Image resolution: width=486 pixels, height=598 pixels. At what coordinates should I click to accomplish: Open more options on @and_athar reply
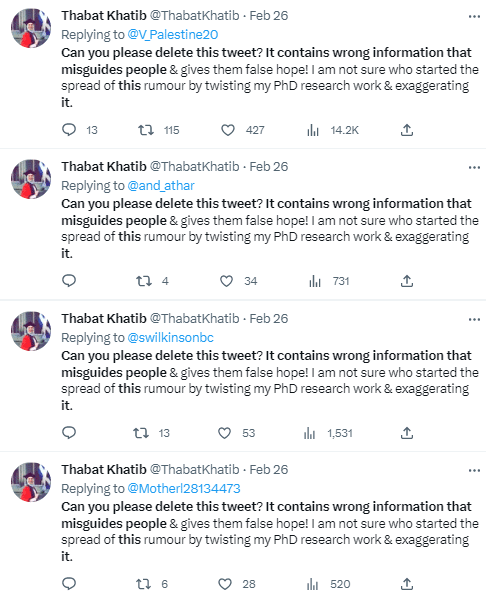click(x=474, y=167)
